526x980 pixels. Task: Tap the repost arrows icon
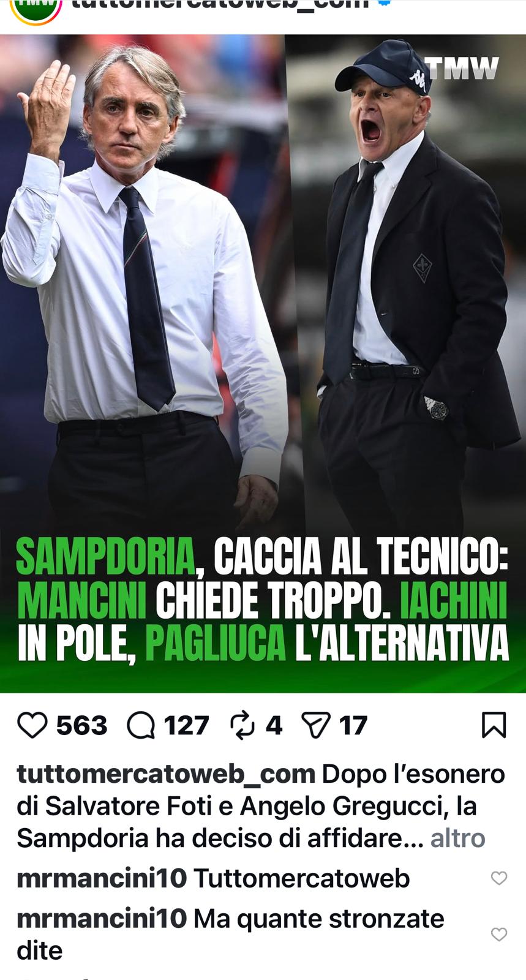tap(242, 726)
